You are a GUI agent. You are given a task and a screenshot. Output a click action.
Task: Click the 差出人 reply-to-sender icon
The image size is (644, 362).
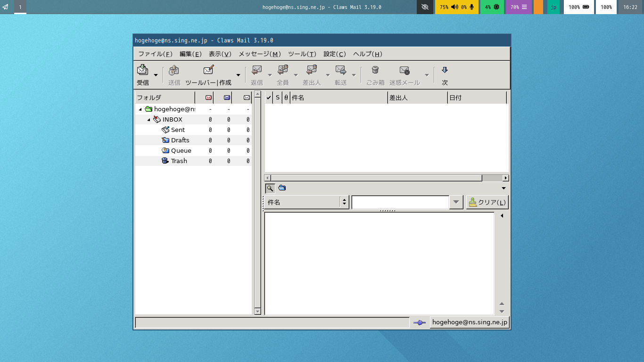(x=312, y=70)
